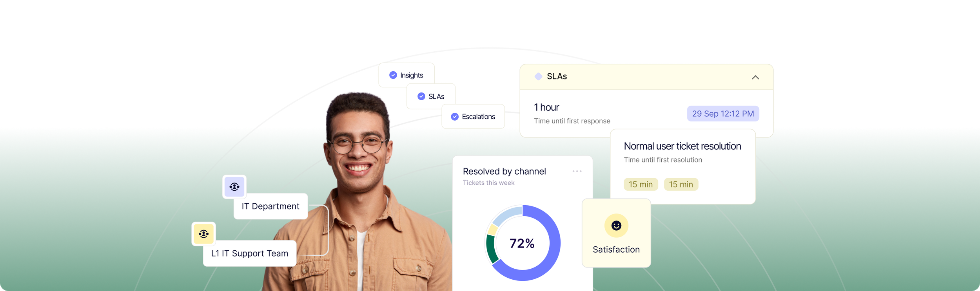Click the 1 hour SLA heading

click(x=546, y=107)
